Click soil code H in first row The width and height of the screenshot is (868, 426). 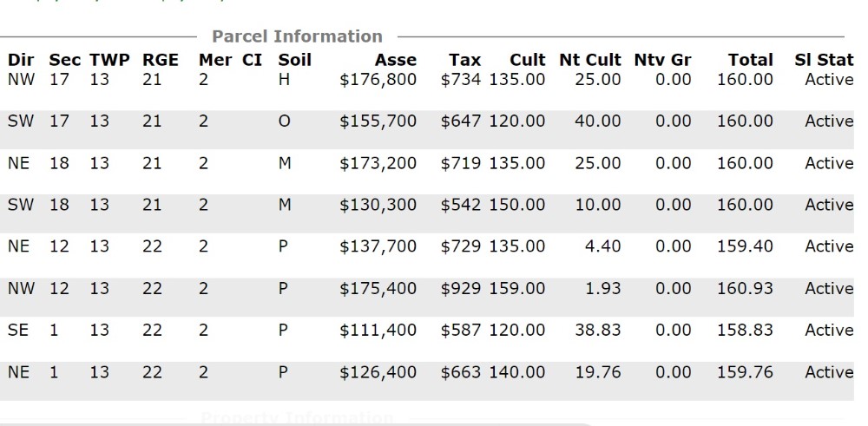pos(284,80)
